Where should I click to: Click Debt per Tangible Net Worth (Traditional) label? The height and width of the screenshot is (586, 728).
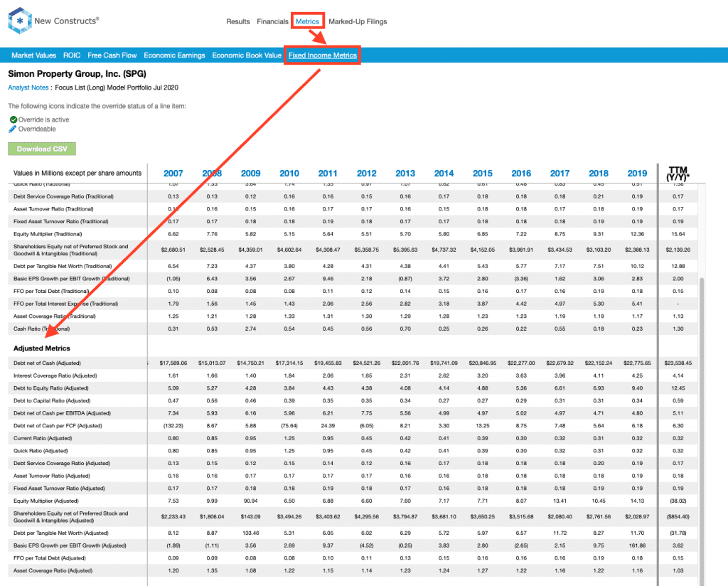point(63,266)
